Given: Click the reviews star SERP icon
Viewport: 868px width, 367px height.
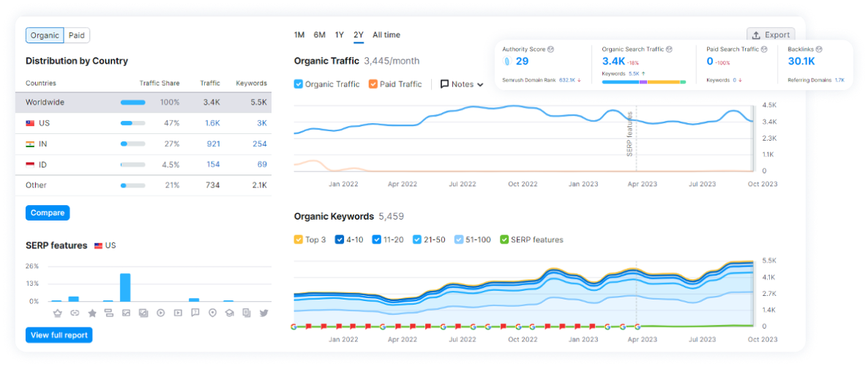Looking at the screenshot, I should 92,313.
